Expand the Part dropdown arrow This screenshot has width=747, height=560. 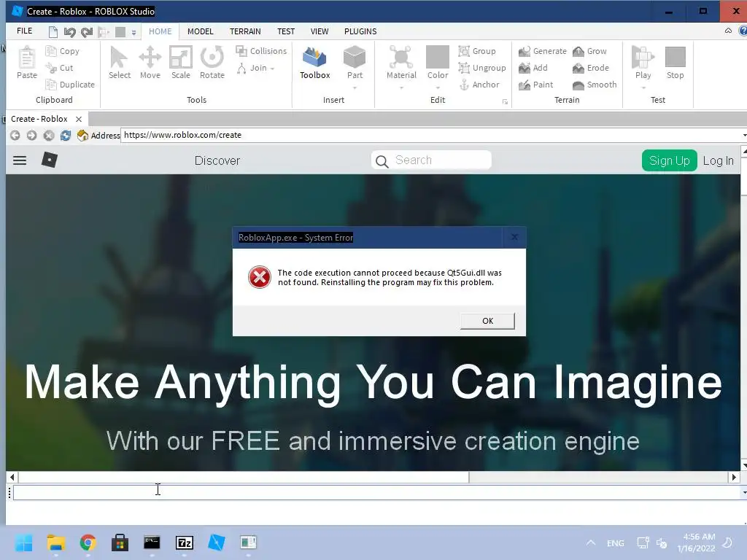tap(355, 87)
